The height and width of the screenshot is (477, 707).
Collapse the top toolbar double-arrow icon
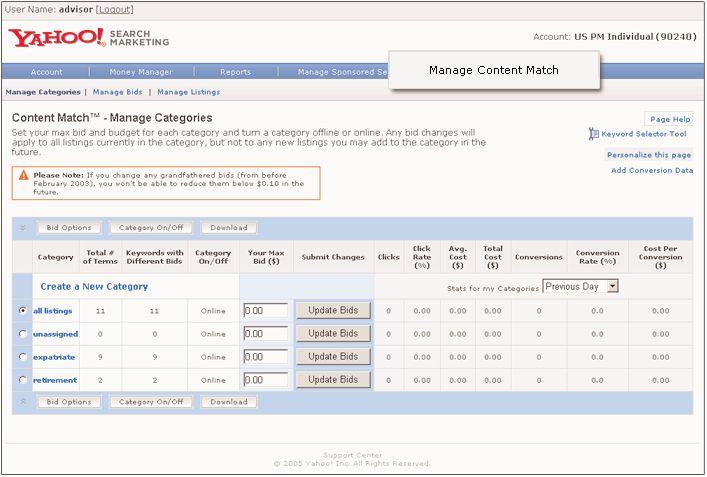(23, 228)
